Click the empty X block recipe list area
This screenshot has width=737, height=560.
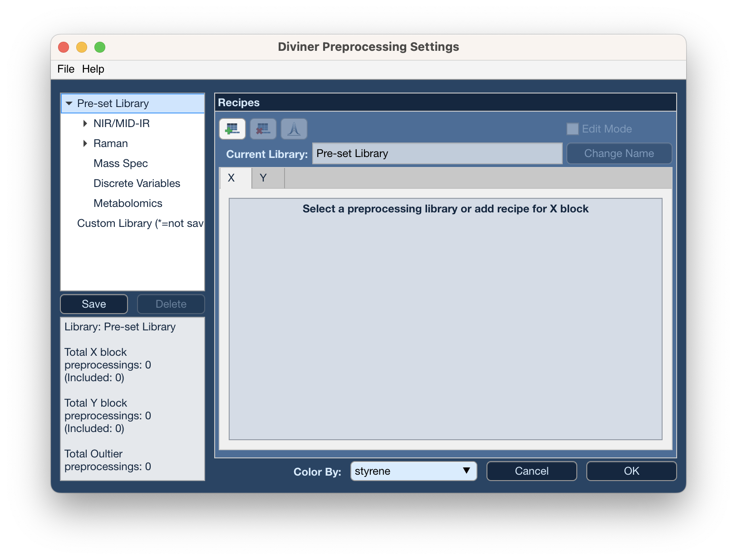tap(446, 319)
